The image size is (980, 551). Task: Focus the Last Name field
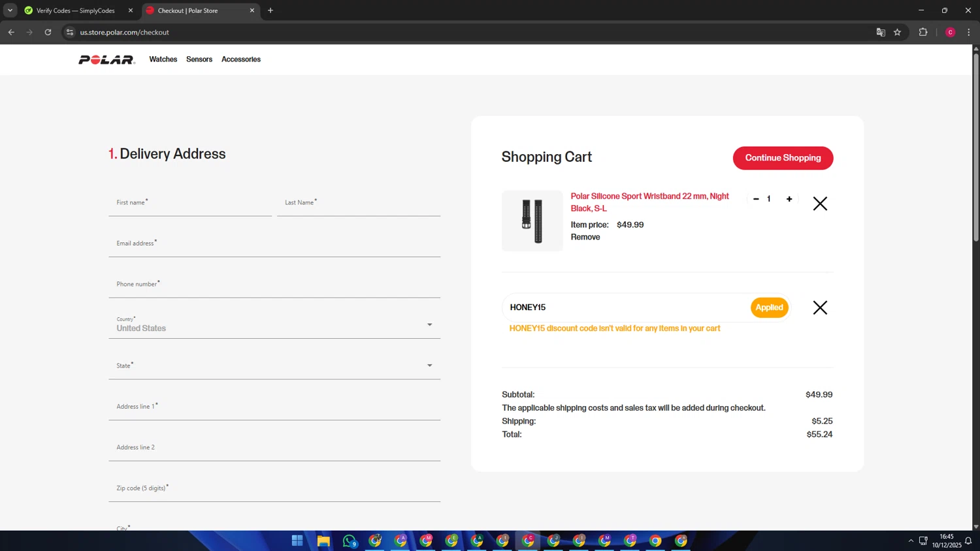click(x=359, y=203)
